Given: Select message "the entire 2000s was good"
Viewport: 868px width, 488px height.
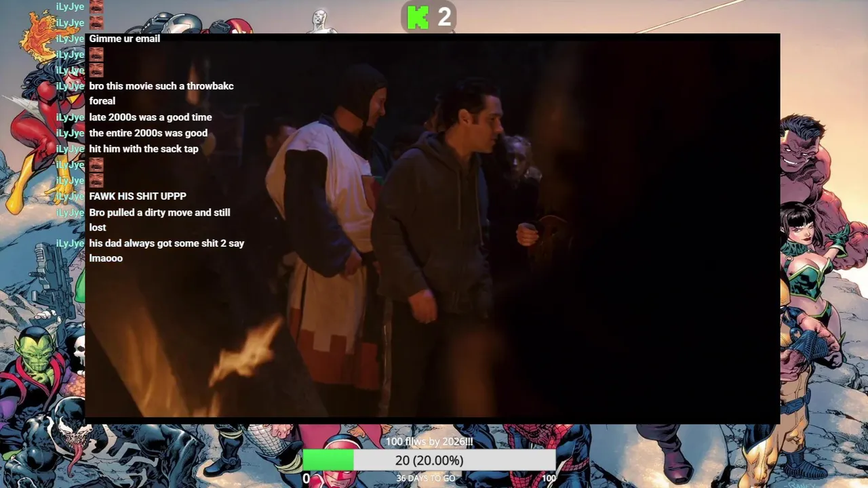Looking at the screenshot, I should 149,133.
